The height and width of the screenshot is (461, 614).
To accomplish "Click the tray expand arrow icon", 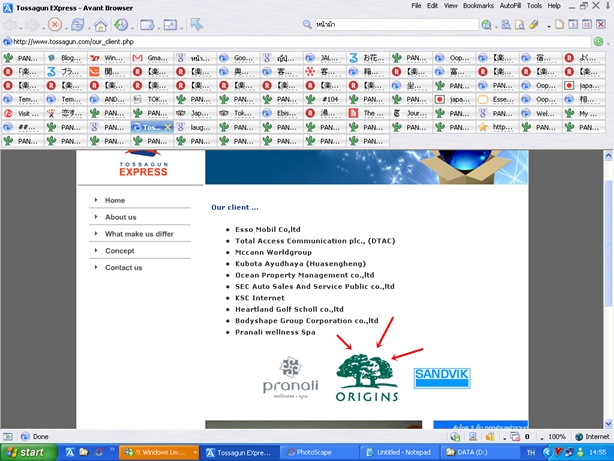I will click(x=547, y=452).
